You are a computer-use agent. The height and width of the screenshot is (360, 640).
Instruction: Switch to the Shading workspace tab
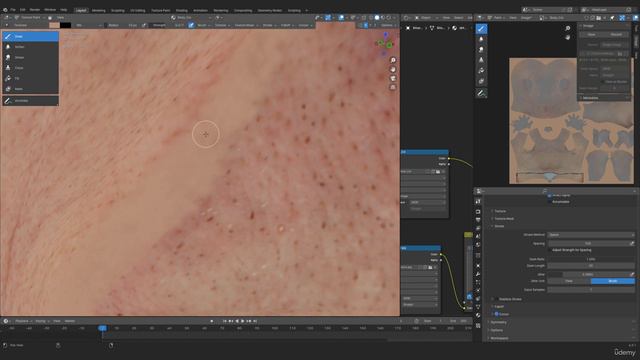(x=182, y=10)
